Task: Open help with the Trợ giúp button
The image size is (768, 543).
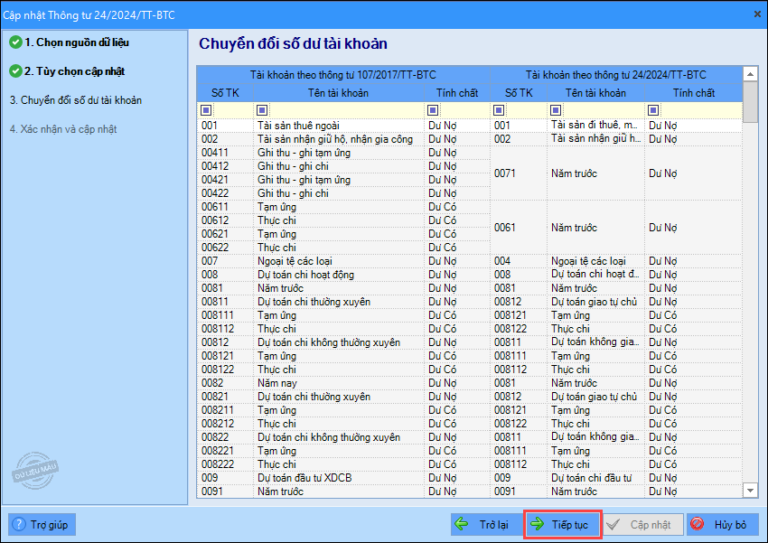Action: [42, 524]
